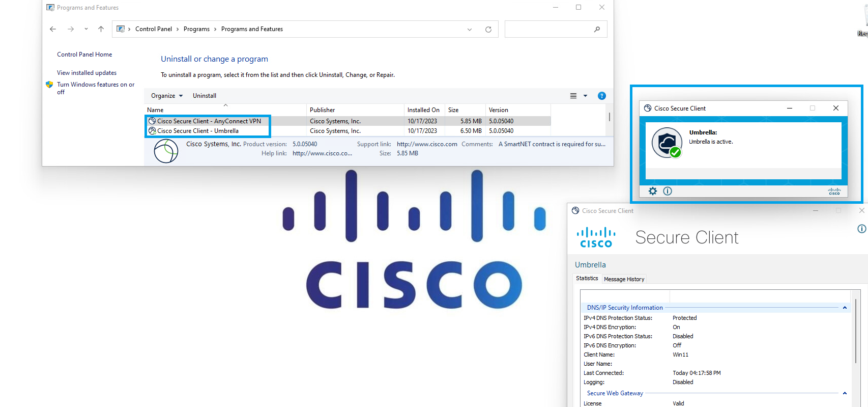
Task: Open the info icon beside the gear
Action: [668, 191]
